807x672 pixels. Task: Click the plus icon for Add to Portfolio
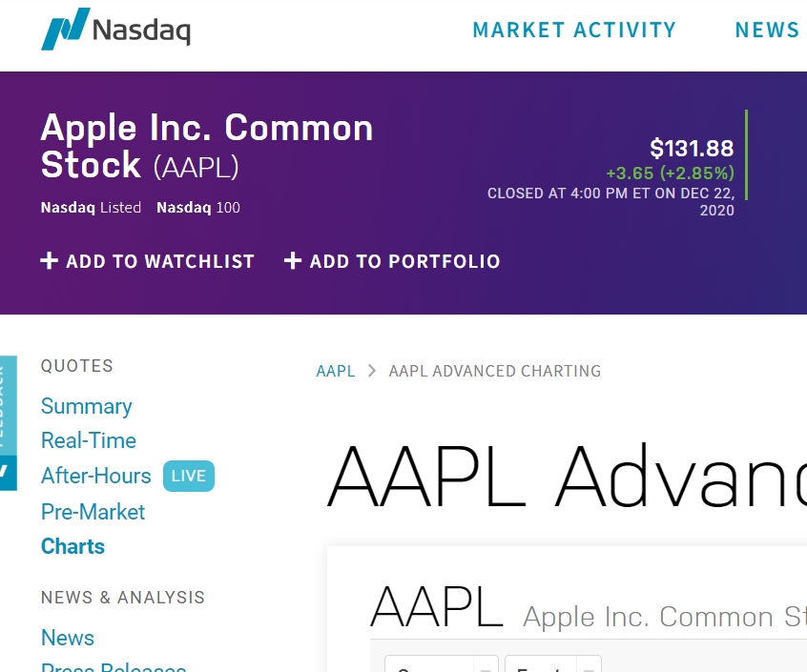point(292,260)
